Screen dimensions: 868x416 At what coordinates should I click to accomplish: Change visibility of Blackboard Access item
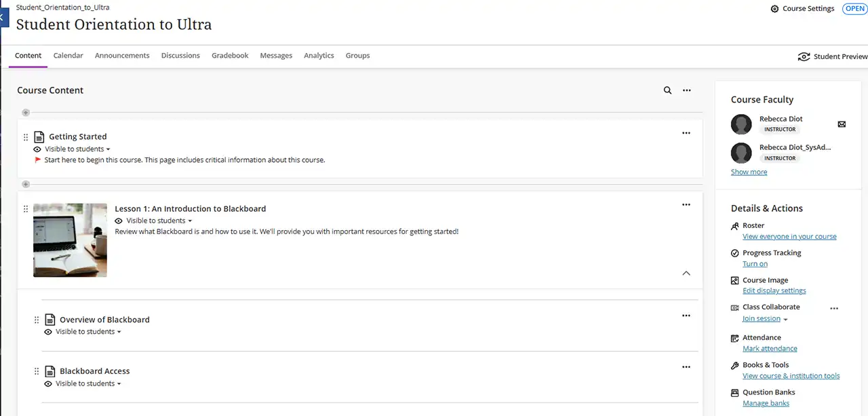pos(88,384)
